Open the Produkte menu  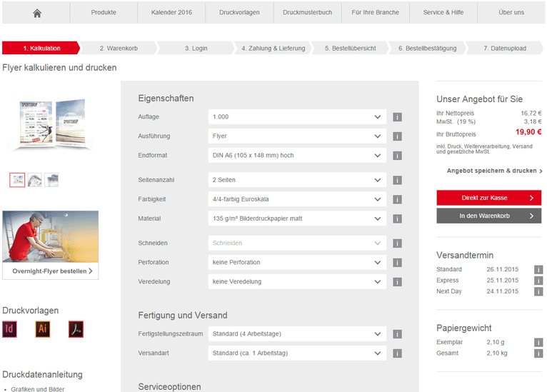coord(104,13)
